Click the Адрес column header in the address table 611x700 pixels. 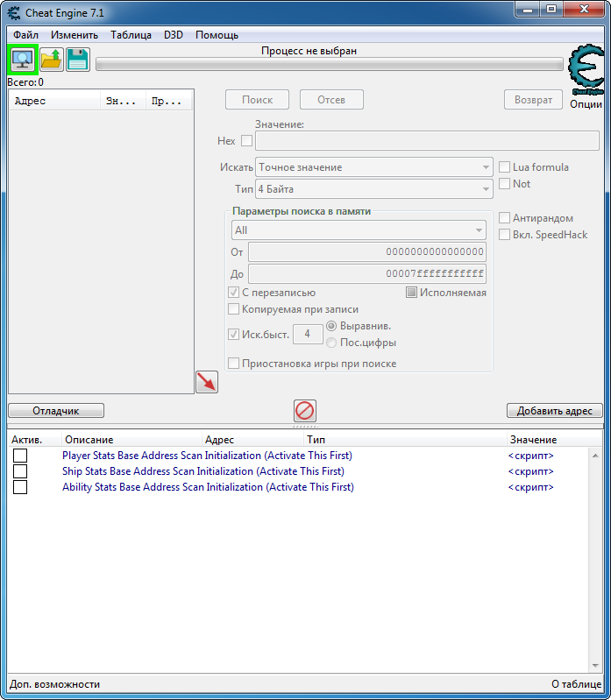[x=252, y=440]
